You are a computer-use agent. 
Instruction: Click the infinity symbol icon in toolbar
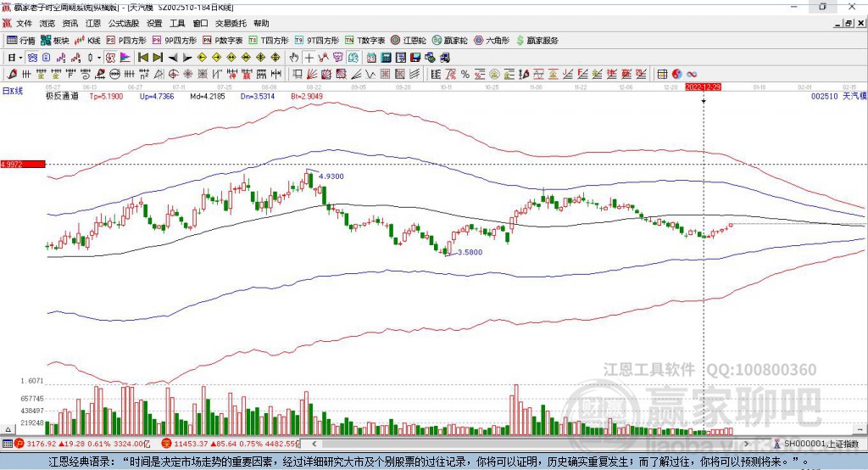coord(692,74)
